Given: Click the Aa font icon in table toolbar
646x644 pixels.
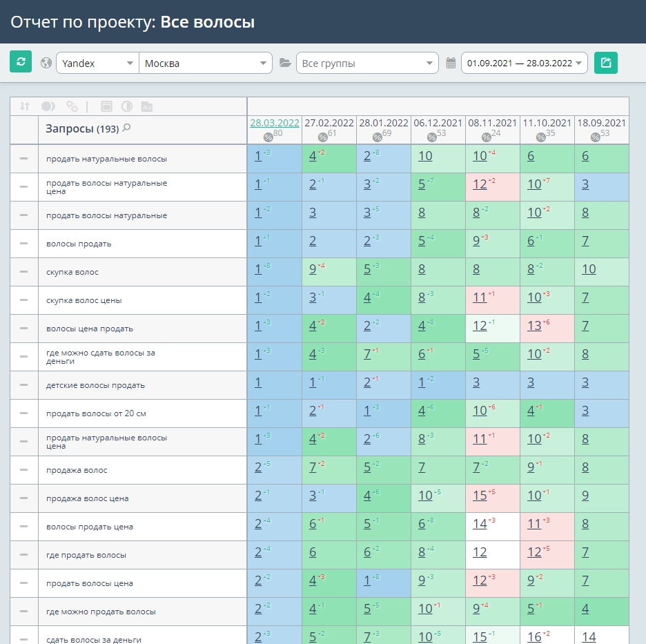Looking at the screenshot, I should click(x=147, y=107).
